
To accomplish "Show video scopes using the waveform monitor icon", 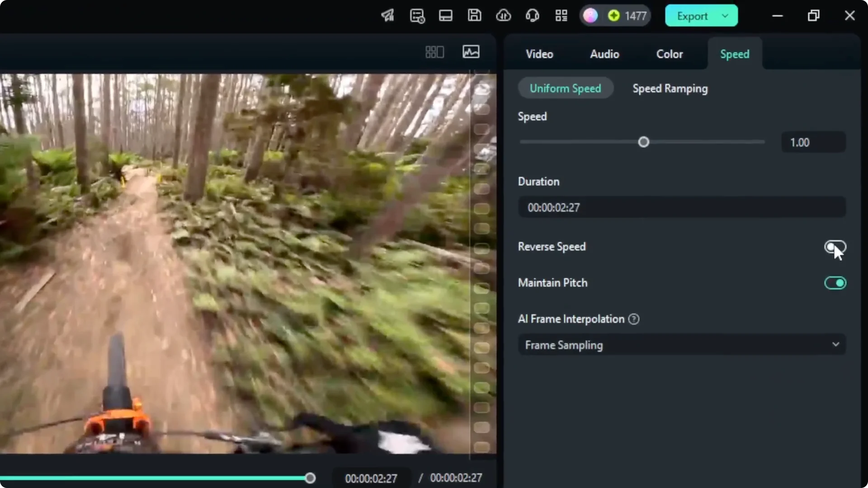I will pyautogui.click(x=471, y=52).
